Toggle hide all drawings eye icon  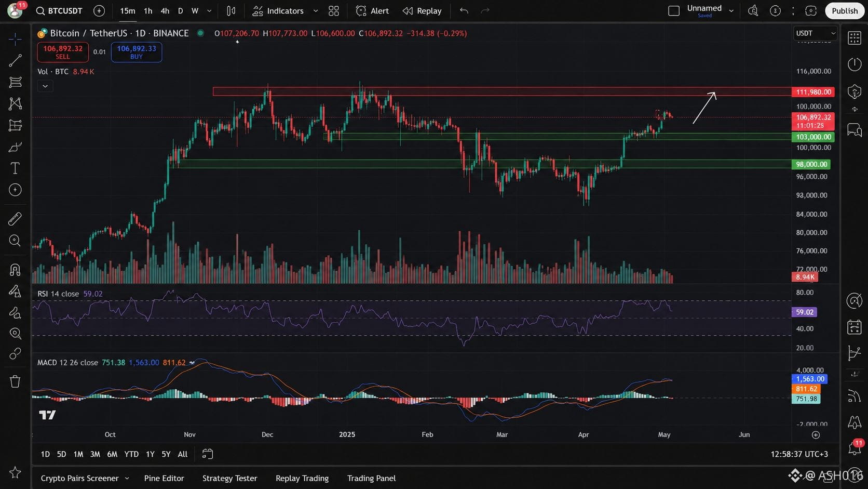[x=15, y=334]
